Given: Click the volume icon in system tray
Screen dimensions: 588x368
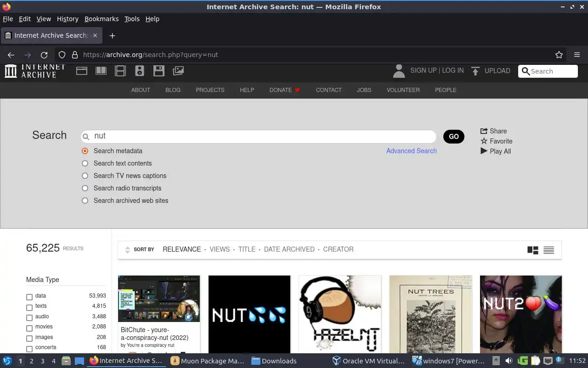Looking at the screenshot, I should point(509,361).
